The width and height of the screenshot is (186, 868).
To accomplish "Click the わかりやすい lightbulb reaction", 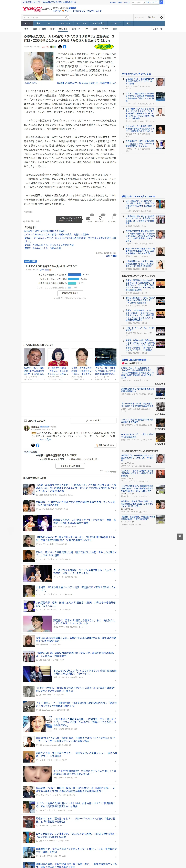I will [100, 218].
